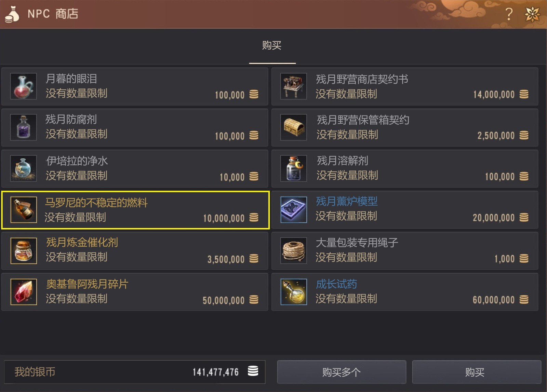Viewport: 547px width, 392px height.
Task: Open help via the question mark icon
Action: 509,14
